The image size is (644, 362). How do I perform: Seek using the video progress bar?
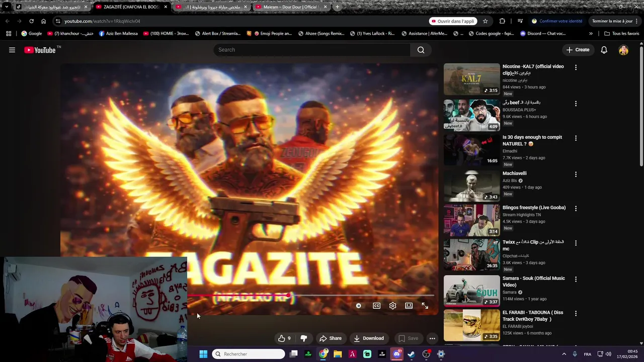310,295
